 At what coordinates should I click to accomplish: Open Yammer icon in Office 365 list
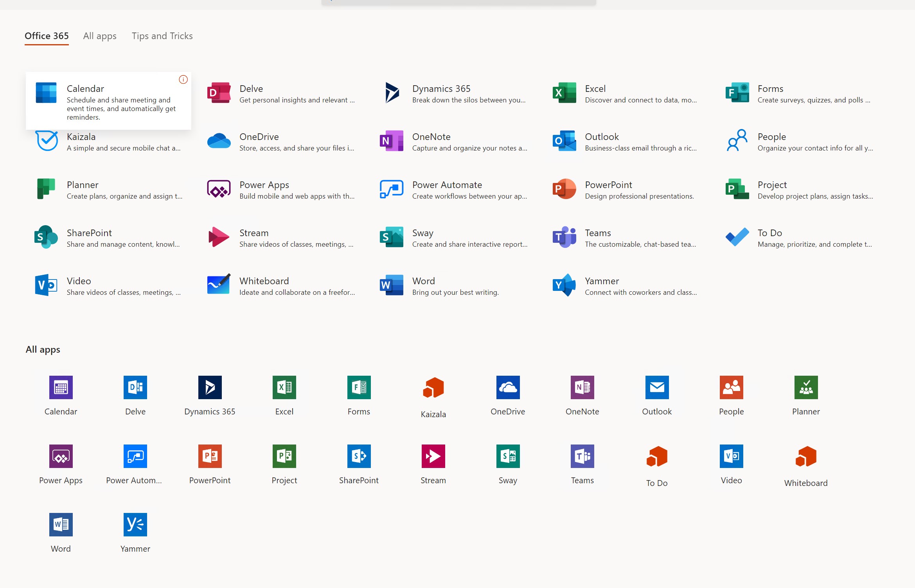tap(564, 285)
